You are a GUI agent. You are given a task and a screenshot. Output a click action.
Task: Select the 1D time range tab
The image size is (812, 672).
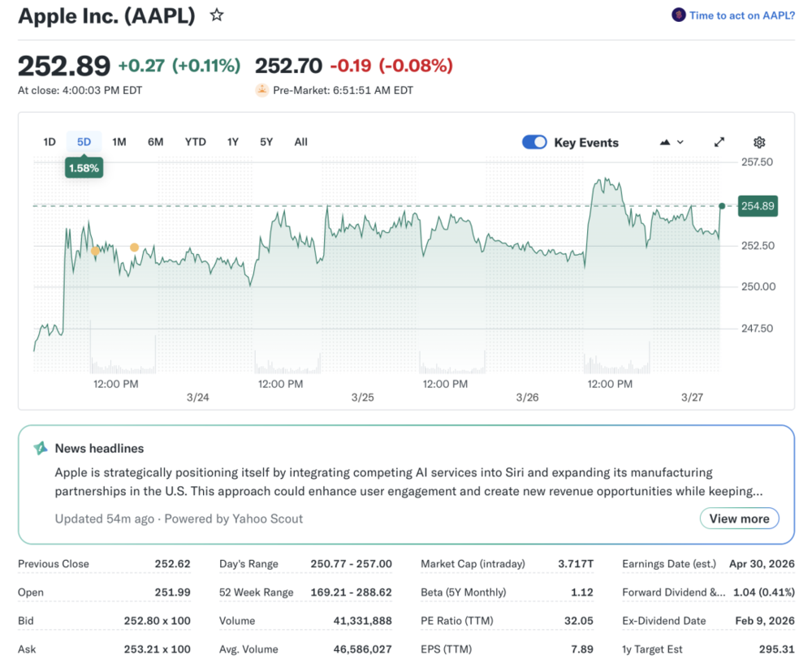point(50,142)
